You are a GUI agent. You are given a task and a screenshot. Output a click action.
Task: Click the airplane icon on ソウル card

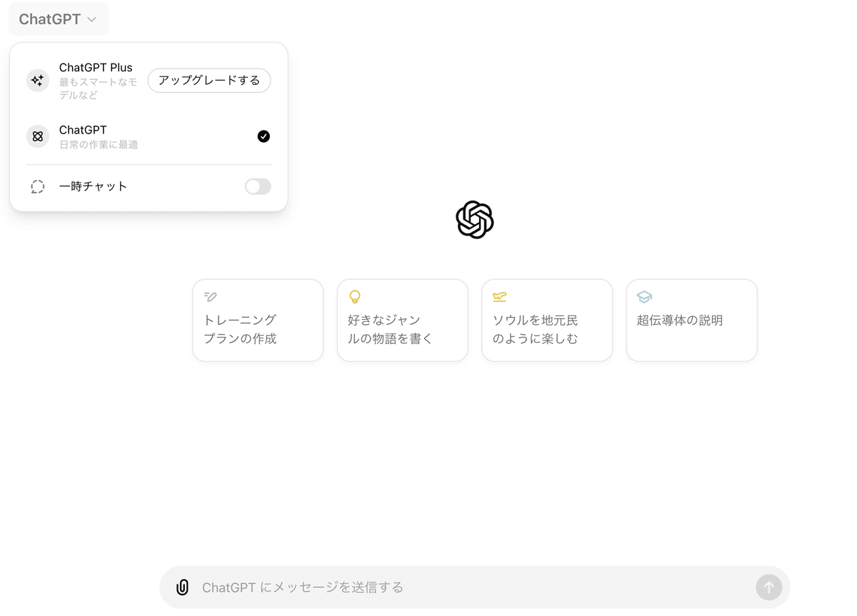(x=499, y=297)
